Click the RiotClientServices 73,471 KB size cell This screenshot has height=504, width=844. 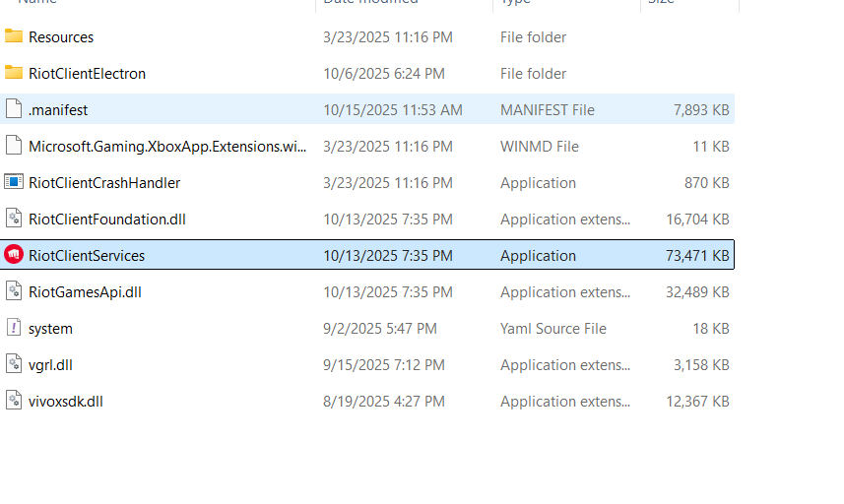[697, 256]
